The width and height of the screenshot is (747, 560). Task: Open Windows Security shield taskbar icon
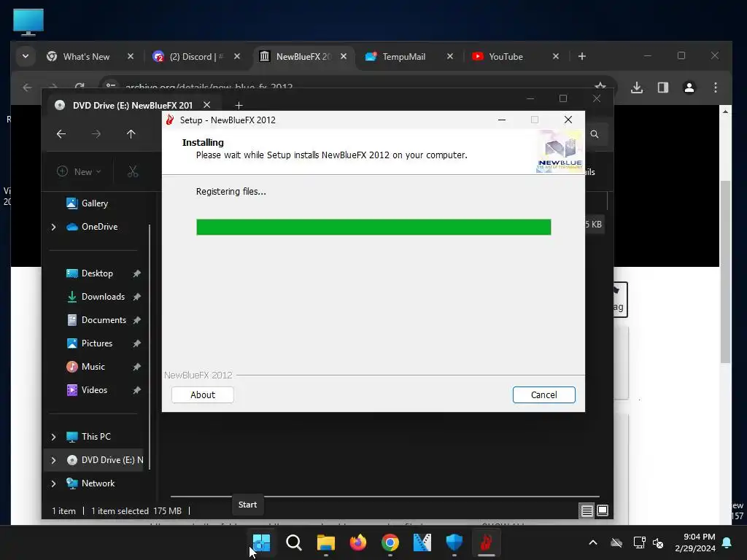[x=454, y=542]
